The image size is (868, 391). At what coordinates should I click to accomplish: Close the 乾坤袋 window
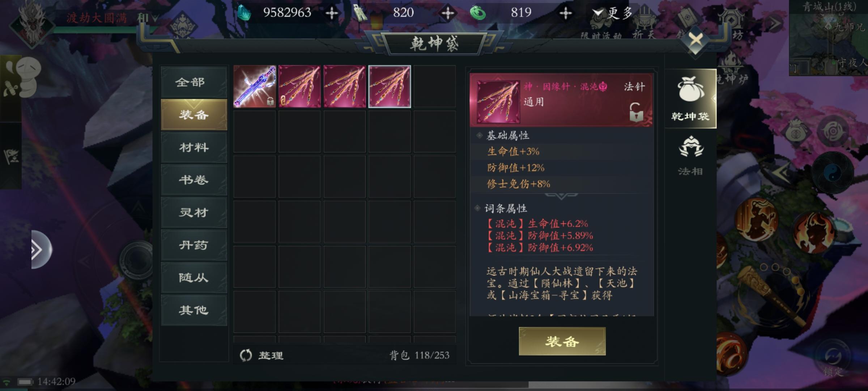point(695,39)
